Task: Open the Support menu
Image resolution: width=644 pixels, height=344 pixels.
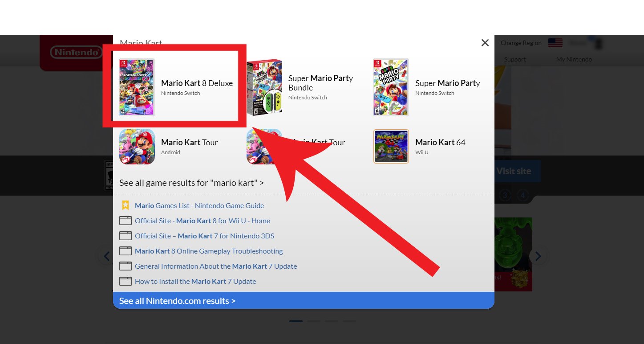Action: coord(515,59)
